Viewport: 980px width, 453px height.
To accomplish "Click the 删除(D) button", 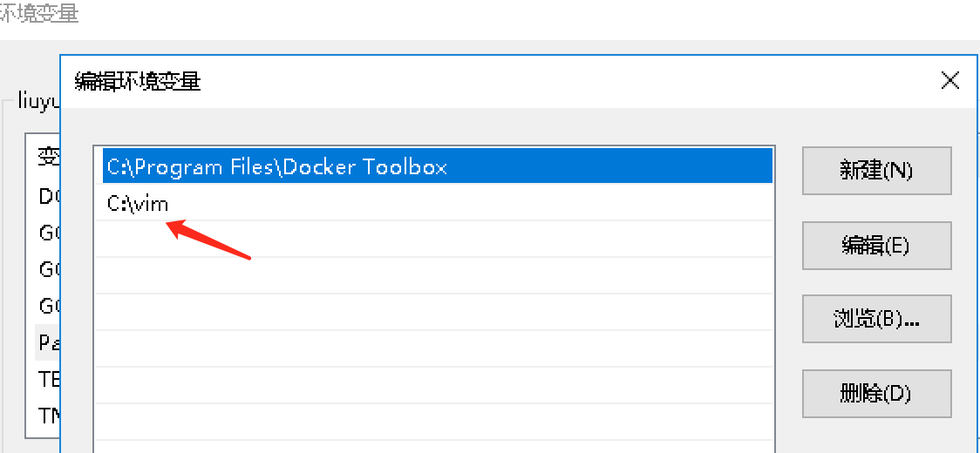I will tap(875, 393).
